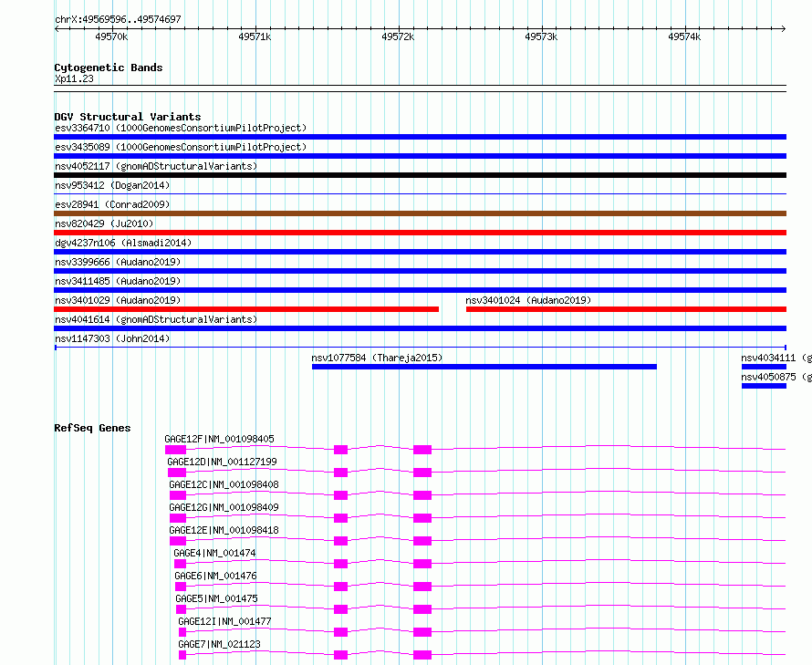The width and height of the screenshot is (812, 665).
Task: Click GAGE12G|NM_001098409 gene label
Action: 224,507
